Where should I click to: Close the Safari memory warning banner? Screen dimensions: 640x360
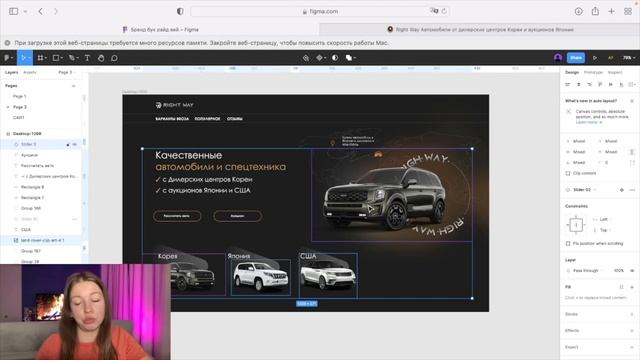[7, 43]
